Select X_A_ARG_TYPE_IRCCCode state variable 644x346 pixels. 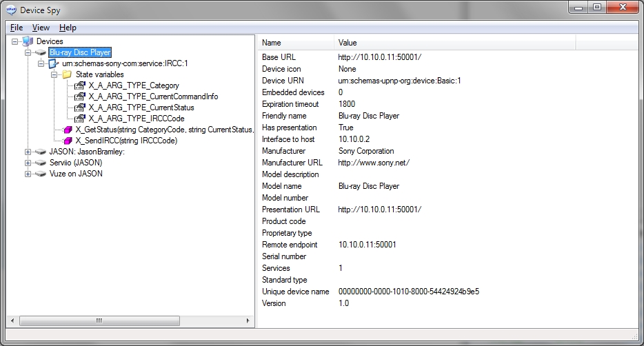(136, 119)
